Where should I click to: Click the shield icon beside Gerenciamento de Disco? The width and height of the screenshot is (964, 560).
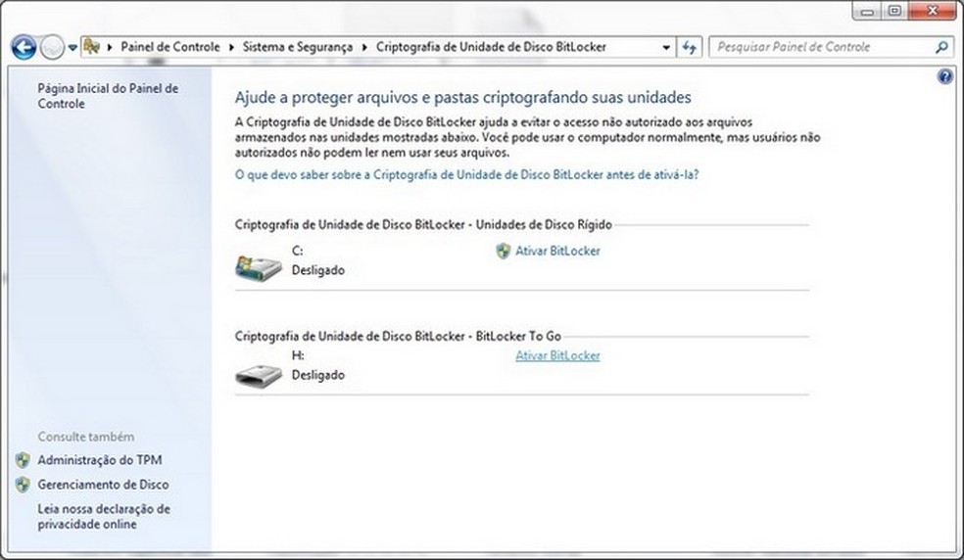click(x=23, y=485)
